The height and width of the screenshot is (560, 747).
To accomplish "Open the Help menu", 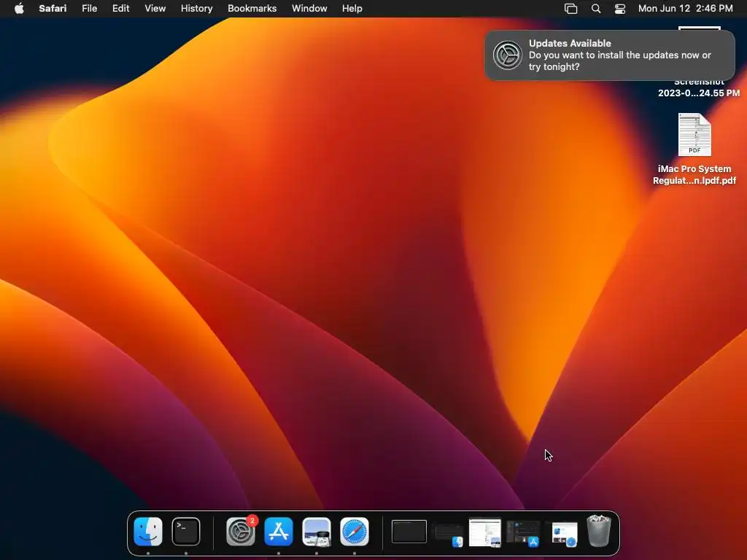I will point(352,9).
